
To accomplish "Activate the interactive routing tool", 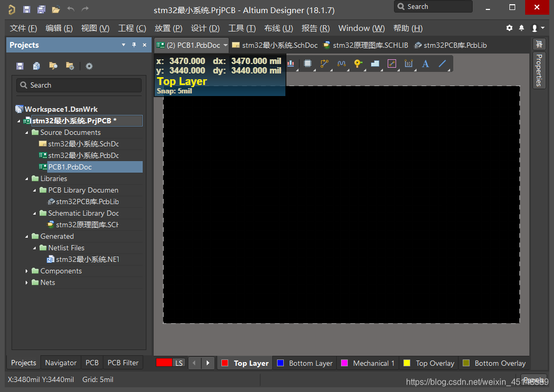I will tap(324, 63).
